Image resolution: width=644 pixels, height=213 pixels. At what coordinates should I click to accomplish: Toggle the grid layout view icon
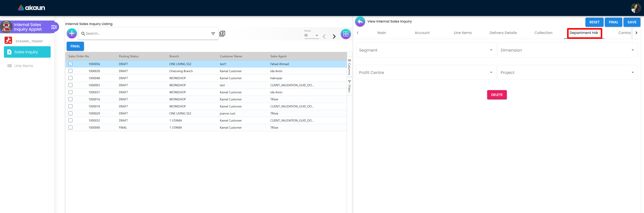345,34
